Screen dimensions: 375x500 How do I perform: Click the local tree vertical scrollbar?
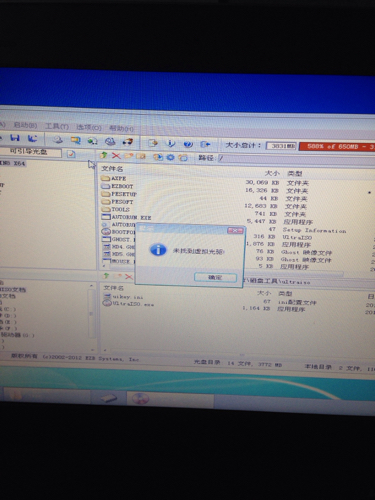click(x=91, y=313)
